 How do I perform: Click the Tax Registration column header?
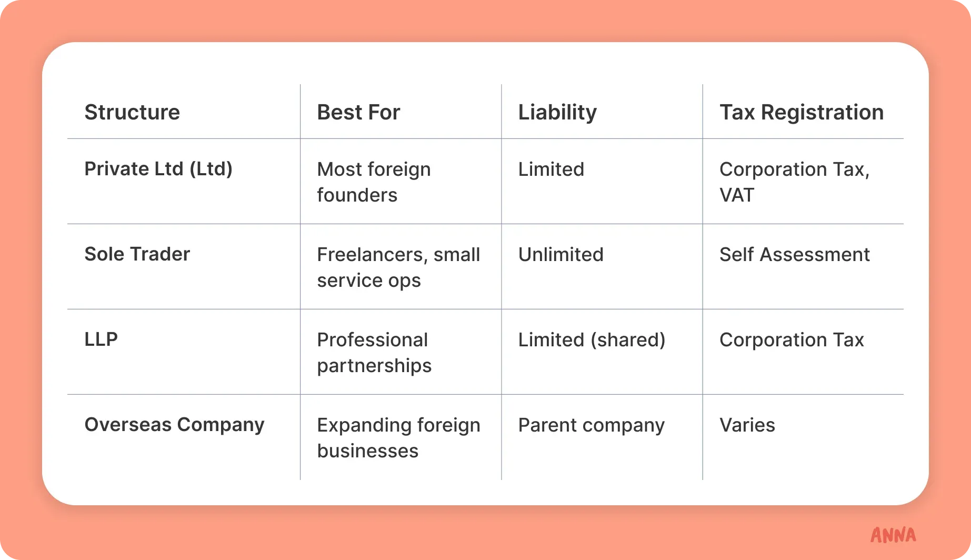(801, 112)
